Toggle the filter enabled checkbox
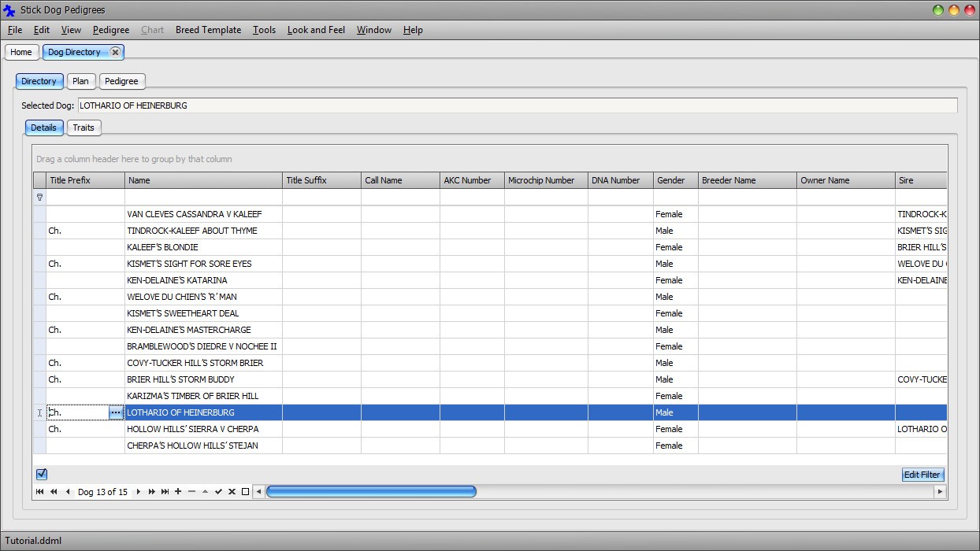 (x=42, y=474)
